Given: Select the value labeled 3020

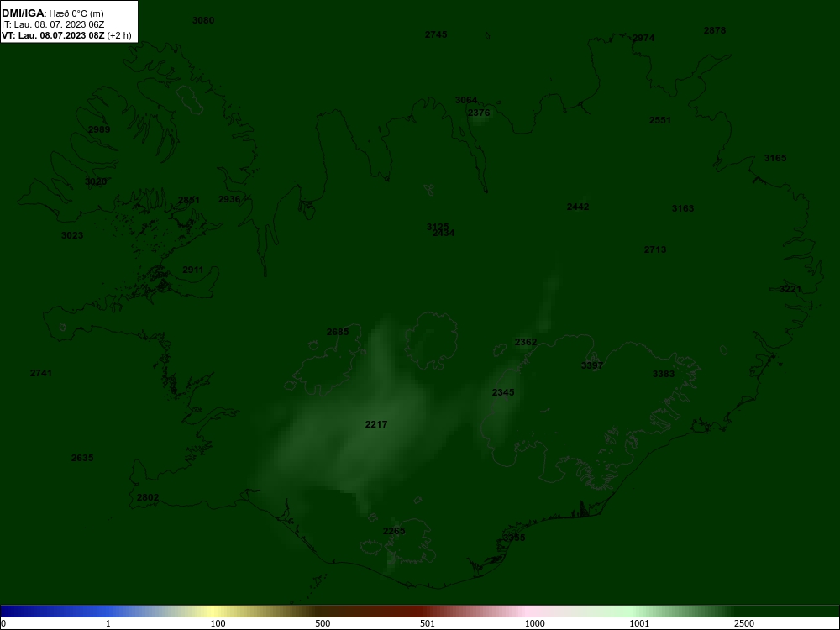Looking at the screenshot, I should tap(96, 181).
